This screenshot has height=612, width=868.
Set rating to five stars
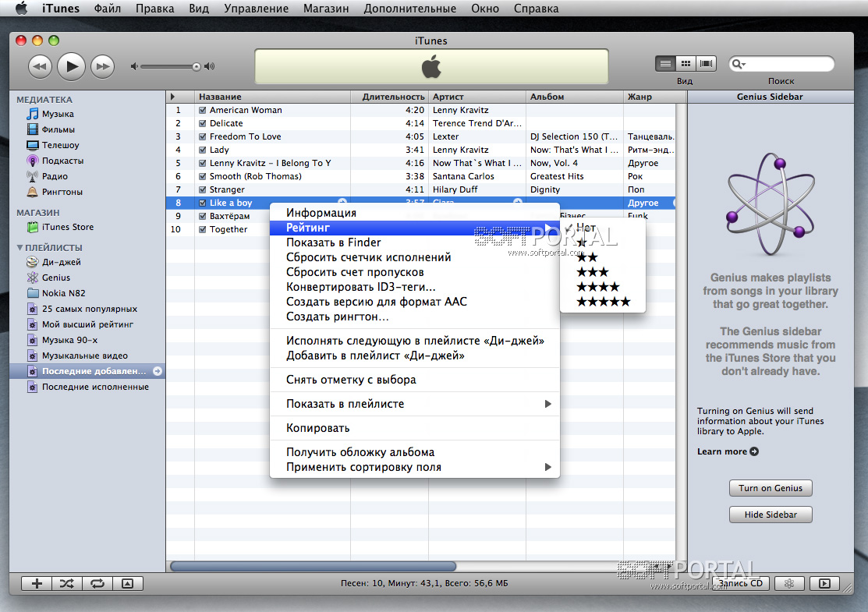click(604, 302)
